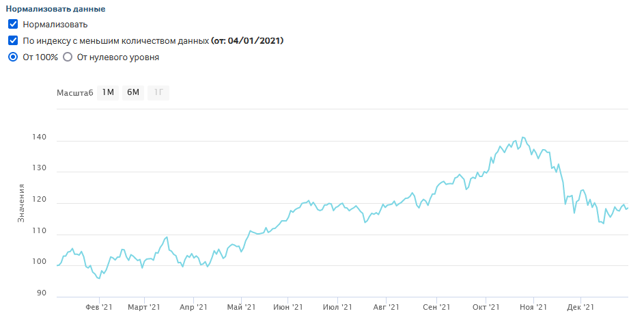
Task: Click the (от: 04/01/2021) date text
Action: click(x=247, y=41)
